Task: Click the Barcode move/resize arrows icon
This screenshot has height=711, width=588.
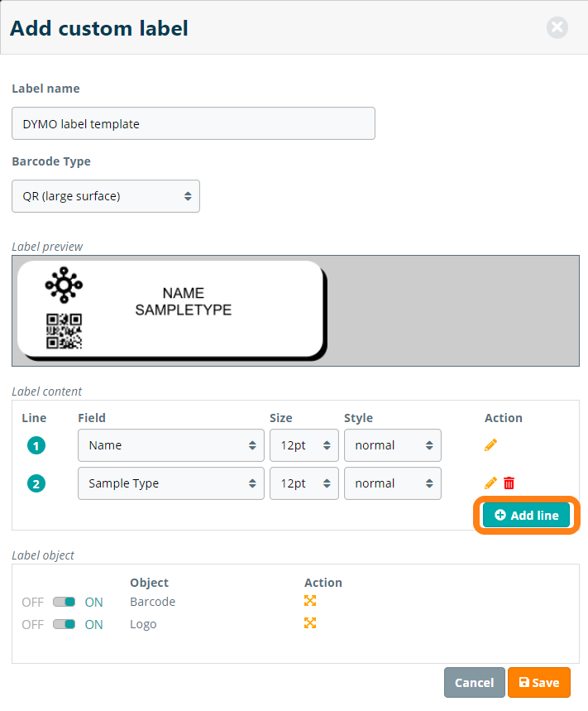Action: [x=310, y=601]
